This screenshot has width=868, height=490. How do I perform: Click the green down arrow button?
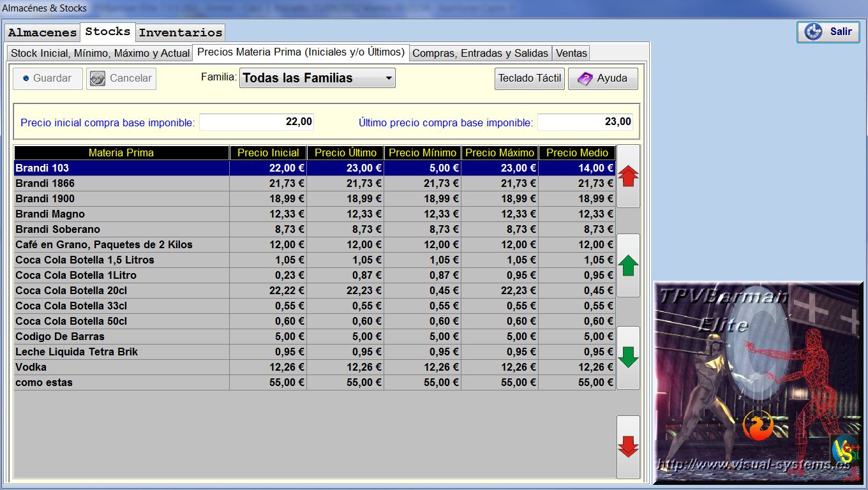[x=628, y=357]
